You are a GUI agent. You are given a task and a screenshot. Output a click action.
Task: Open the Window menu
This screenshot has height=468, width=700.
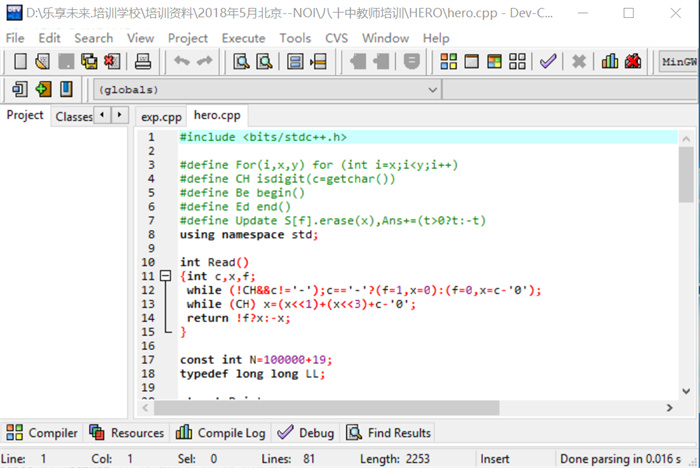pos(386,38)
